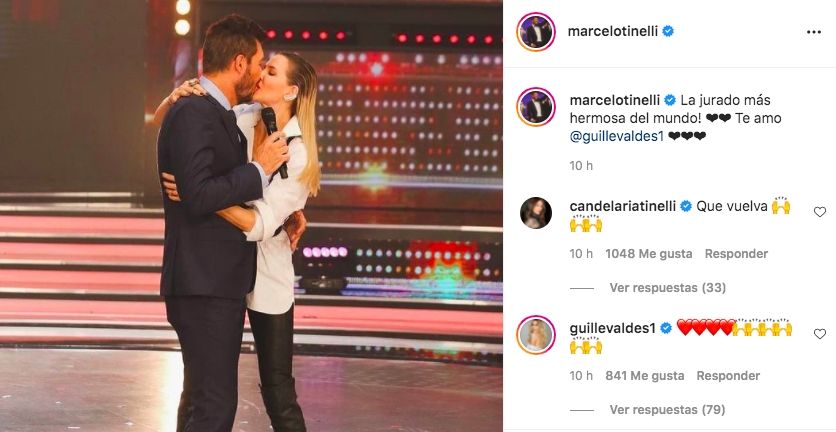Open the @guillevaldes1 mention in caption
836x432 pixels.
pyautogui.click(x=616, y=136)
